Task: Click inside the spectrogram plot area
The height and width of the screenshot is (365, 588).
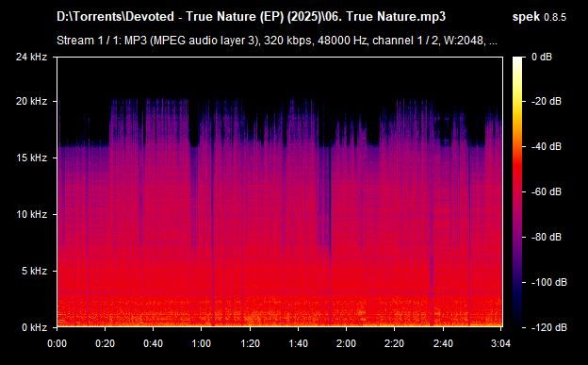Action: click(x=280, y=191)
